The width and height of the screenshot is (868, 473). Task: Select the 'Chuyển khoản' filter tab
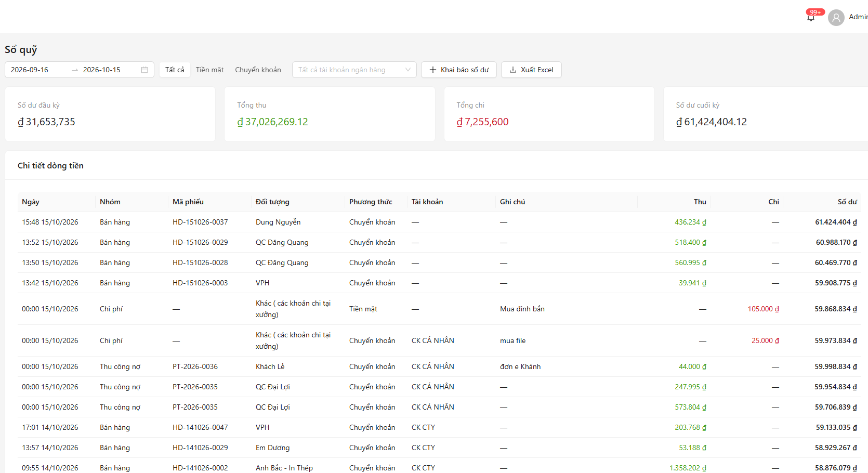(258, 70)
